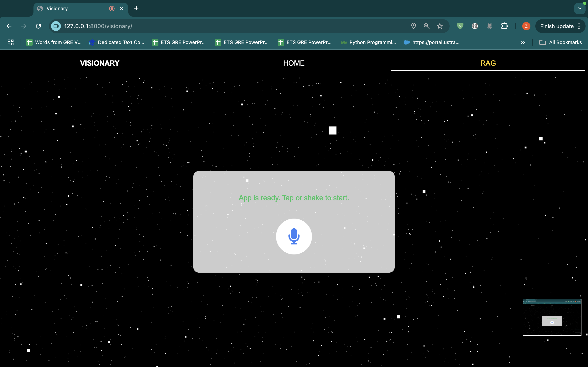Go to the HOME tab
This screenshot has width=588, height=367.
pyautogui.click(x=294, y=63)
